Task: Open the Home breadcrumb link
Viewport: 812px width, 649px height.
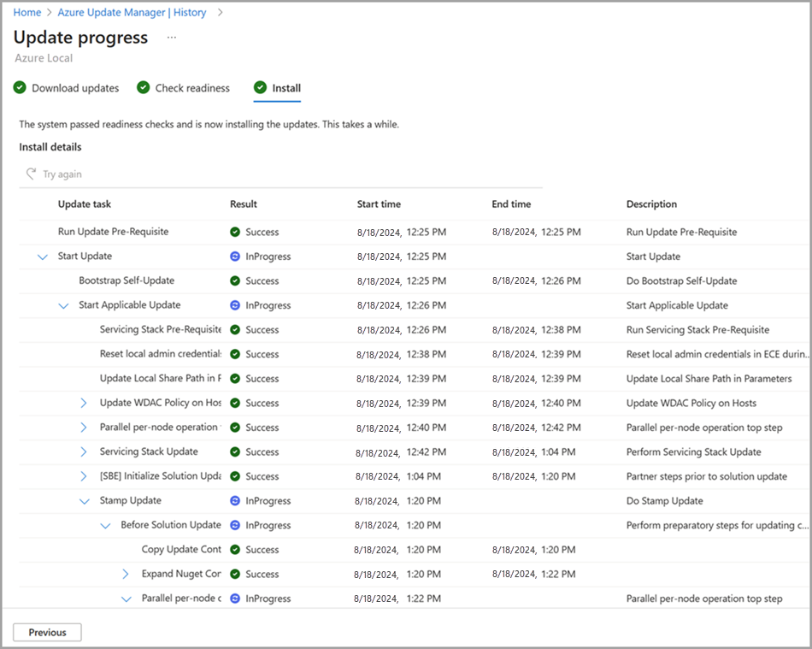Action: point(26,12)
